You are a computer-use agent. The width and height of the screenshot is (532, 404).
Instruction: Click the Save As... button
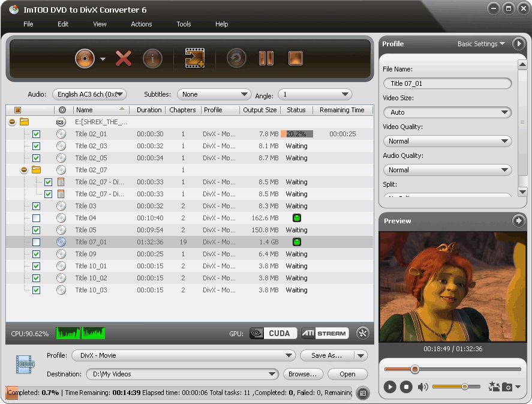(x=327, y=355)
